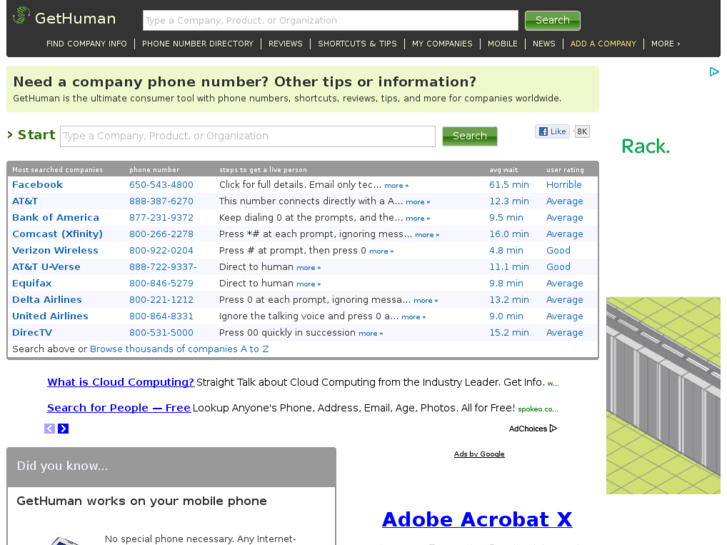The width and height of the screenshot is (727, 545).
Task: Open the Reviews menu item
Action: (x=285, y=44)
